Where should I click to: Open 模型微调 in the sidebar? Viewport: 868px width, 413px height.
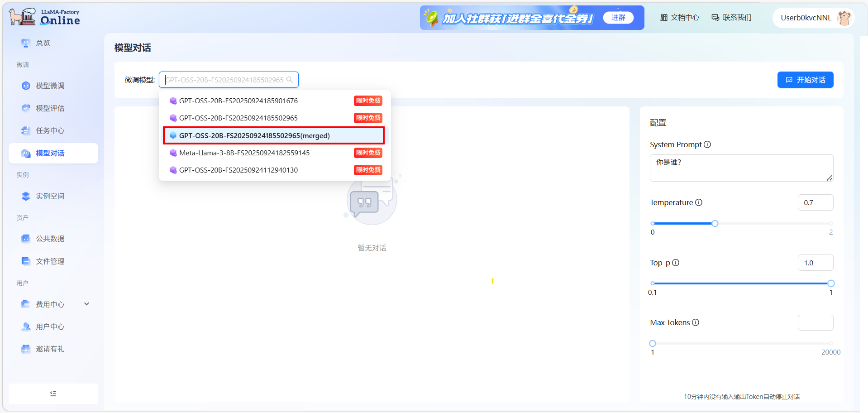click(50, 86)
